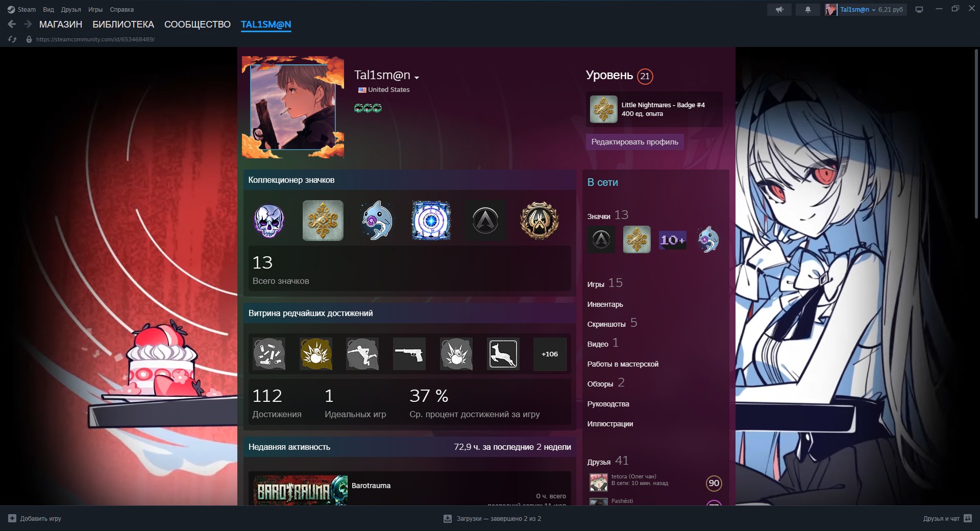
Task: Click the dolphin badge in badge collector
Action: [377, 221]
